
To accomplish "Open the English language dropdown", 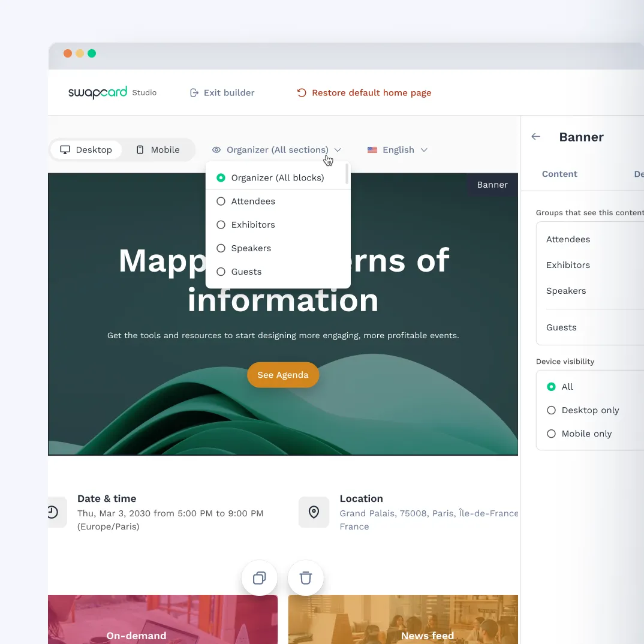I will point(424,149).
